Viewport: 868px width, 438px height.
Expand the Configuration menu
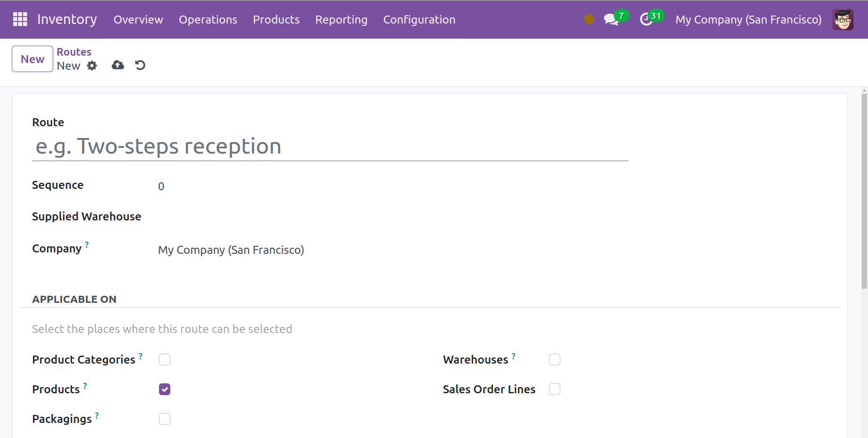419,20
